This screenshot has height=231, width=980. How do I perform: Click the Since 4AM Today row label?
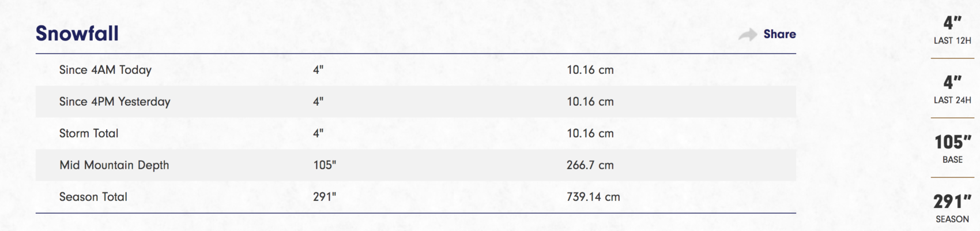click(x=105, y=70)
